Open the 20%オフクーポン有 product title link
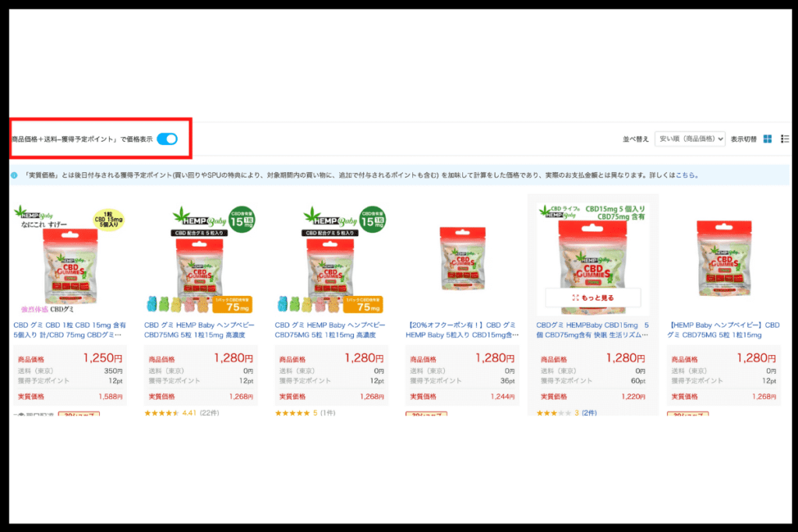798x532 pixels. coord(462,329)
